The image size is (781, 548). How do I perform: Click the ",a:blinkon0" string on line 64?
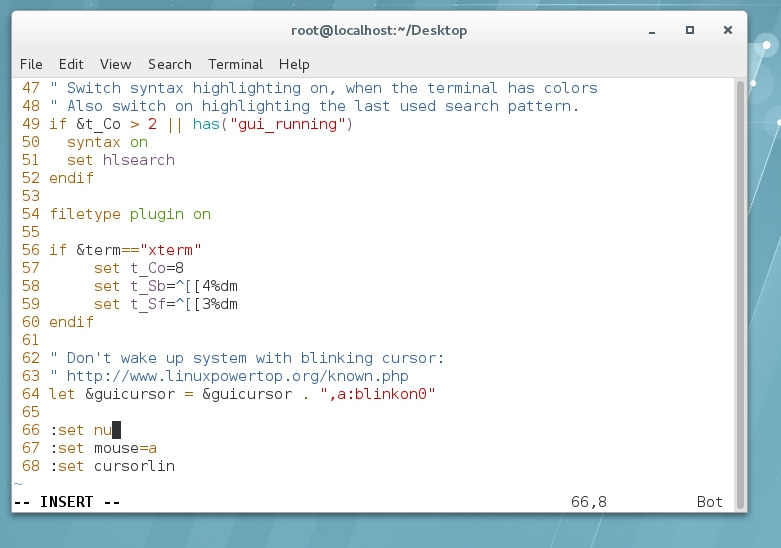[378, 394]
